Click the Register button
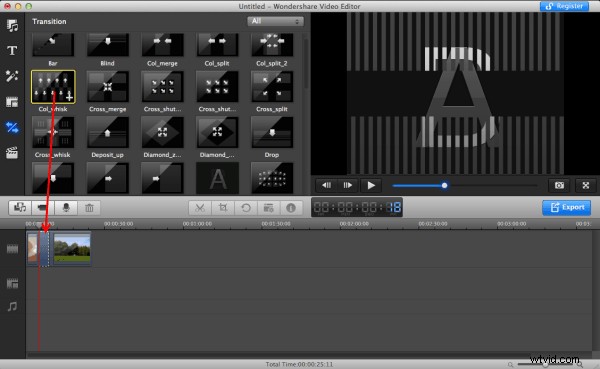600x369 pixels. coord(564,6)
